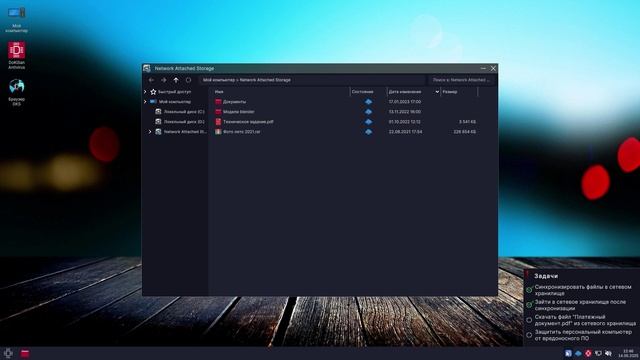Click the radio circle for Скачать файл task
The height and width of the screenshot is (360, 640).
(529, 320)
